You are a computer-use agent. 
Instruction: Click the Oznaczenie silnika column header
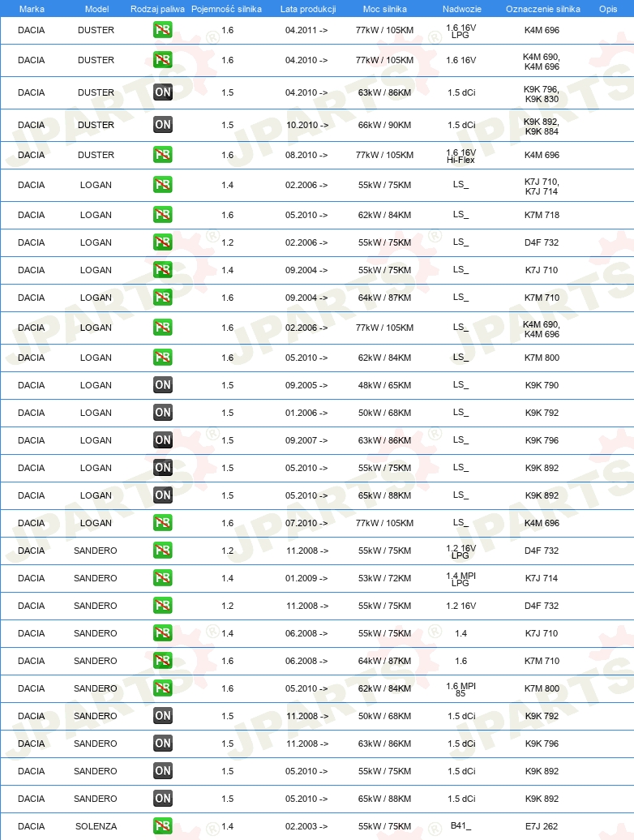tap(543, 9)
